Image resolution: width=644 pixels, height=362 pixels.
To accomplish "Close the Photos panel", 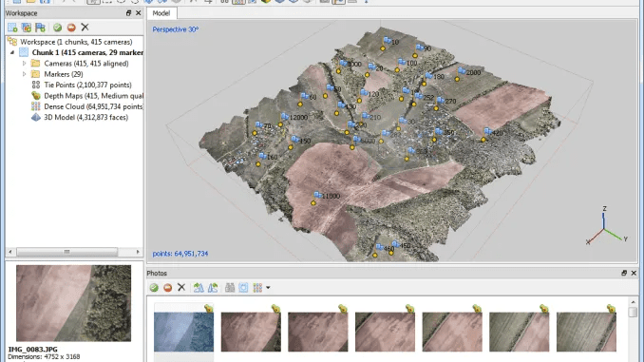I will coord(634,273).
